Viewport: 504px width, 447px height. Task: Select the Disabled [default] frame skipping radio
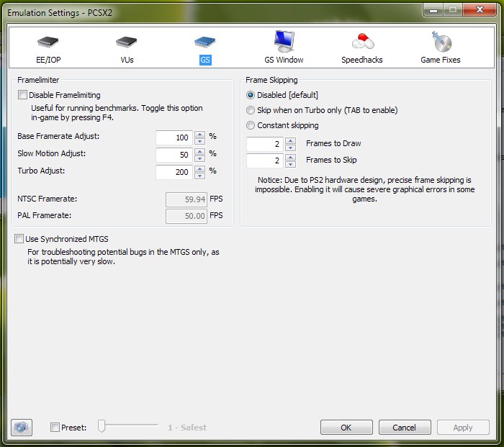pyautogui.click(x=251, y=95)
